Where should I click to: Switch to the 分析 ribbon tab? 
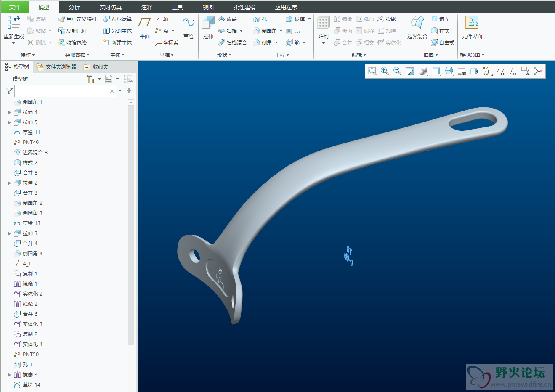click(x=74, y=7)
